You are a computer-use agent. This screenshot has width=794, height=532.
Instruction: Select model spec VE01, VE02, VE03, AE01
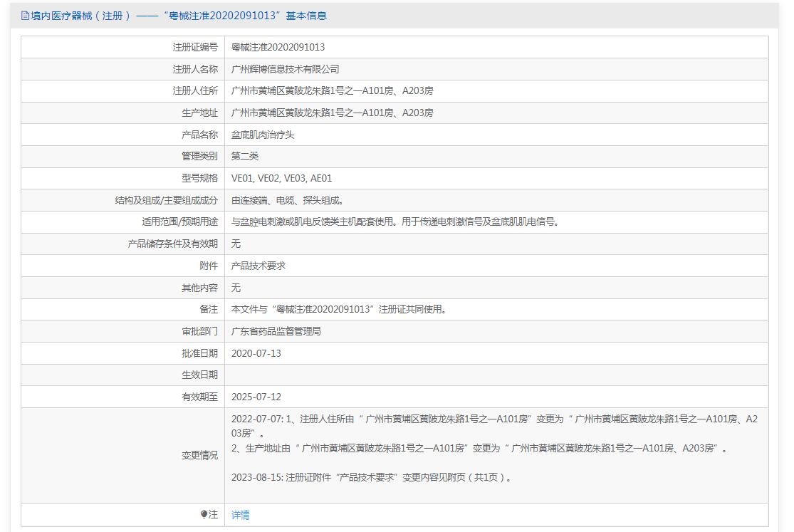281,178
